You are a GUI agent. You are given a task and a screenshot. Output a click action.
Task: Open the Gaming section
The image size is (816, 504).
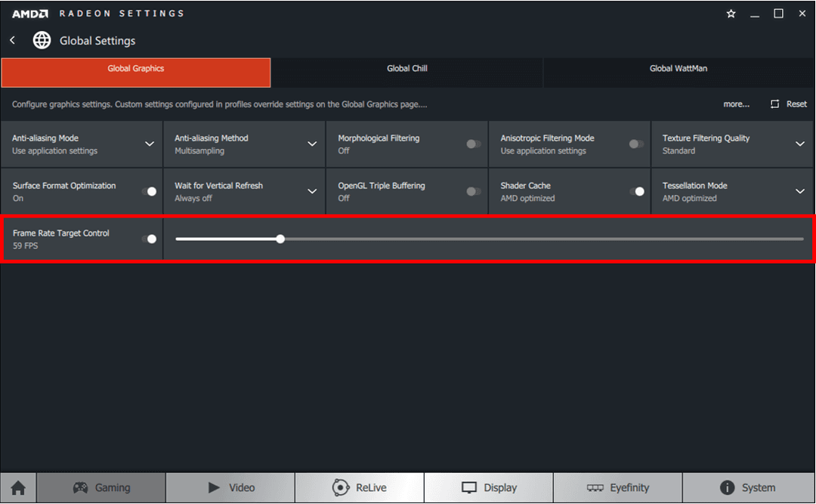coord(101,488)
